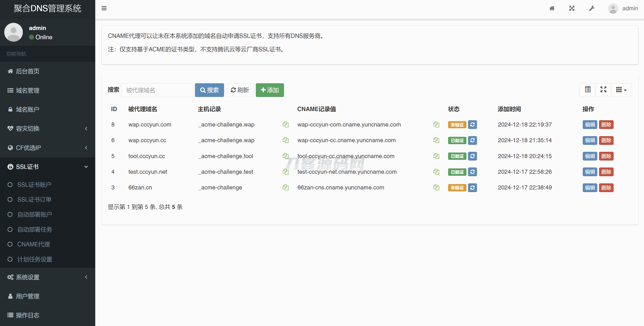The image size is (644, 326).
Task: Click the 未验证 status badge of 66zan.cn
Action: (457, 188)
